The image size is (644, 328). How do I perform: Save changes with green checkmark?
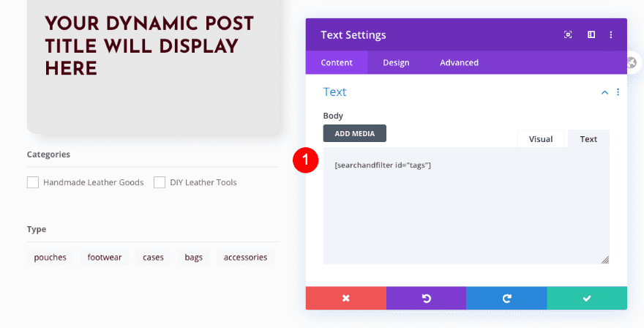pyautogui.click(x=587, y=298)
